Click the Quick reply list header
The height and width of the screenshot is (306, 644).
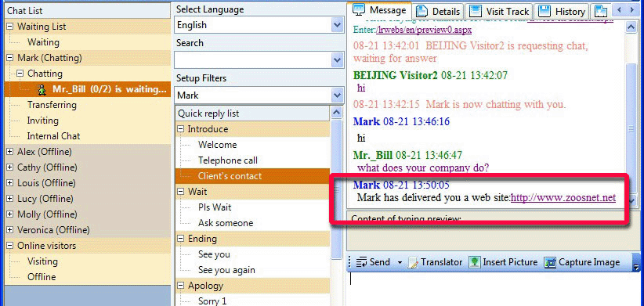tap(252, 113)
